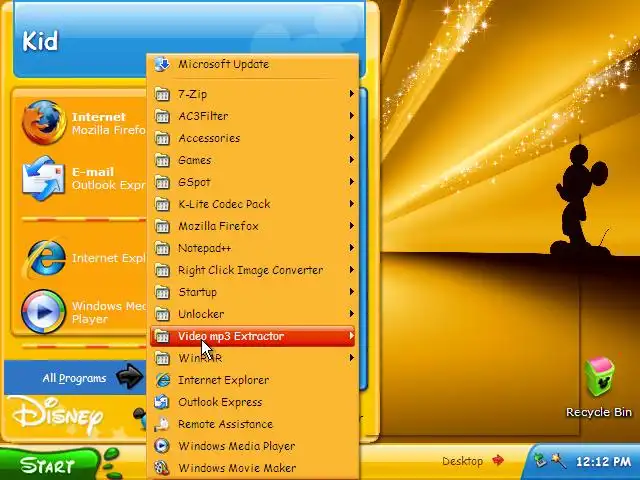Expand the Accessories submenu arrow
The width and height of the screenshot is (640, 480).
click(351, 138)
